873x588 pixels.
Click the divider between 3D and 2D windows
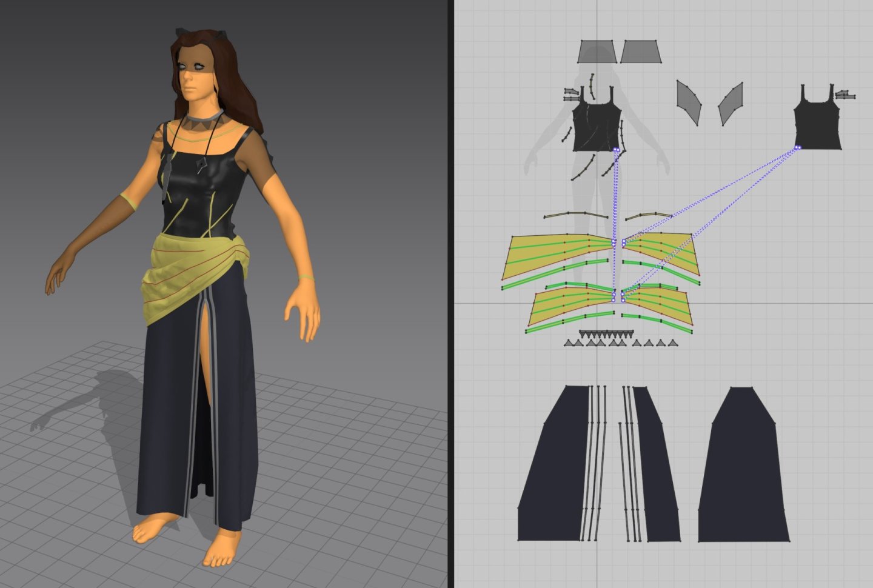448,294
